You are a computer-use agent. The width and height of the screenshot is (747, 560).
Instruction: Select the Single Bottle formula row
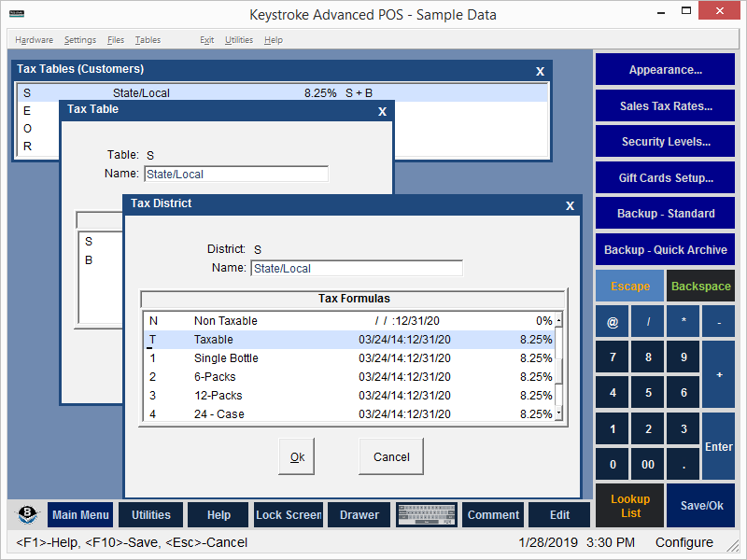coord(349,358)
